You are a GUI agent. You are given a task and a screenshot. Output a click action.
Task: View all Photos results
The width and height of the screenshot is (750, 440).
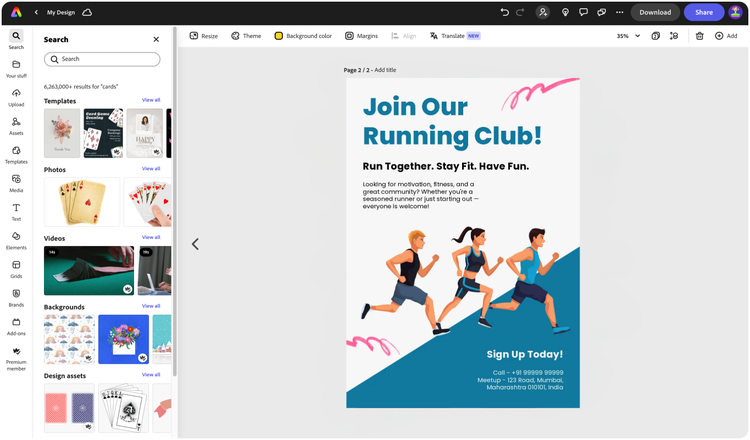point(151,168)
